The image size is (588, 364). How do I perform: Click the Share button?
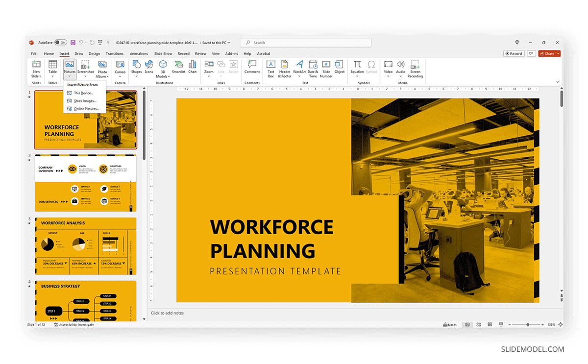coord(548,53)
